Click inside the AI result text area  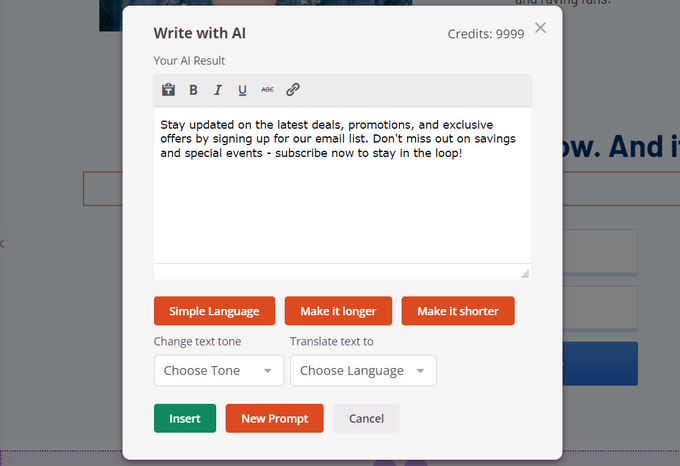[x=342, y=200]
